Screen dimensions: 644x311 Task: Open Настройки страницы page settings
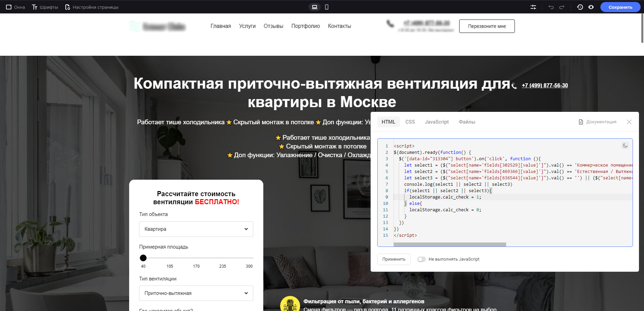[x=92, y=7]
